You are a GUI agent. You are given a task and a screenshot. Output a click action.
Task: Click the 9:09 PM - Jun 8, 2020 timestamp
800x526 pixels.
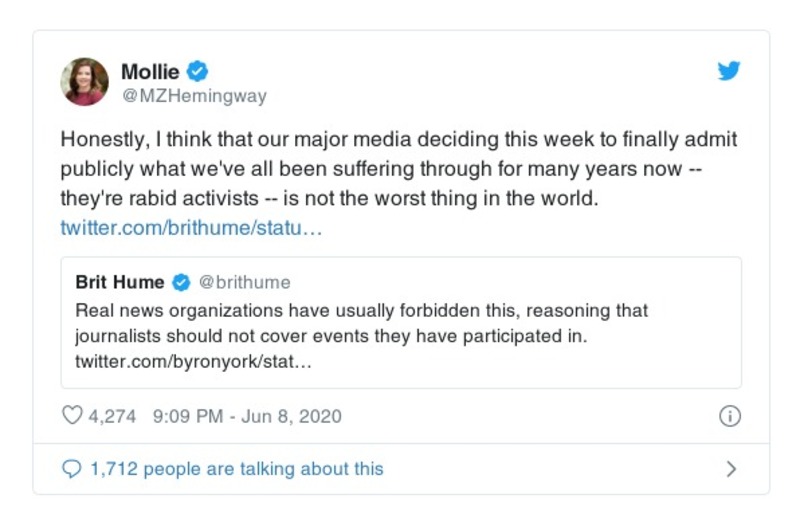click(247, 416)
